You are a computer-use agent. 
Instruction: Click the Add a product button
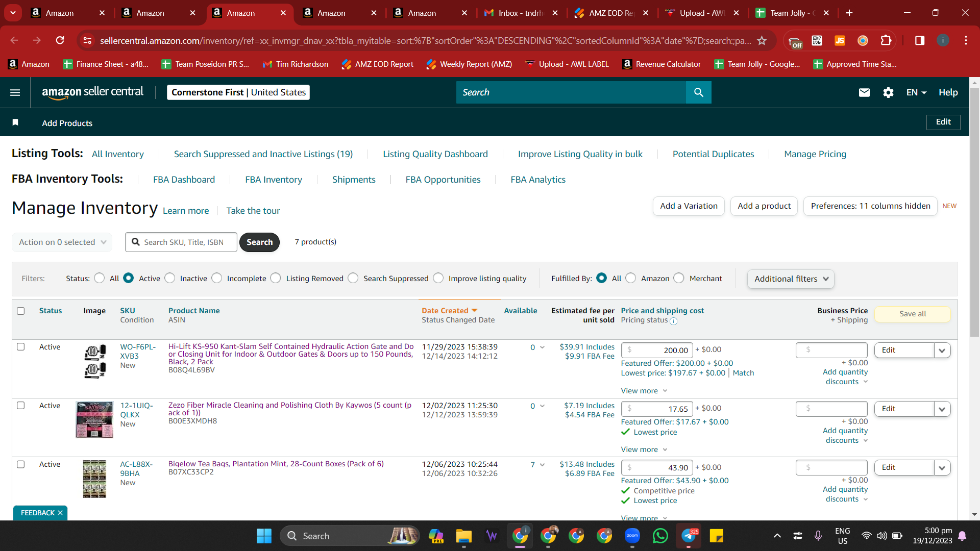coord(764,206)
